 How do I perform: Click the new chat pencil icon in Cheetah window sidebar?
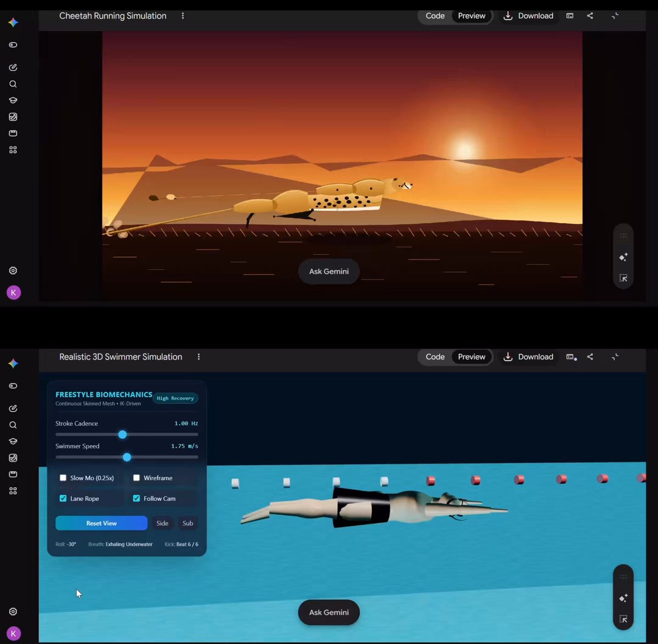pyautogui.click(x=13, y=67)
